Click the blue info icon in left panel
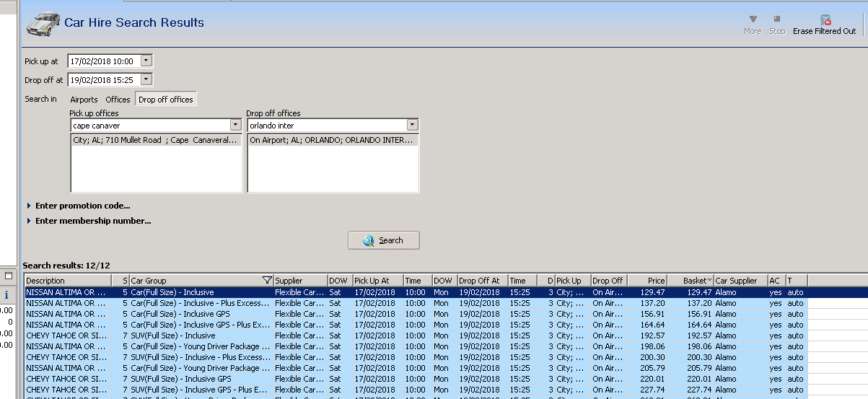The width and height of the screenshot is (868, 399). 6,294
